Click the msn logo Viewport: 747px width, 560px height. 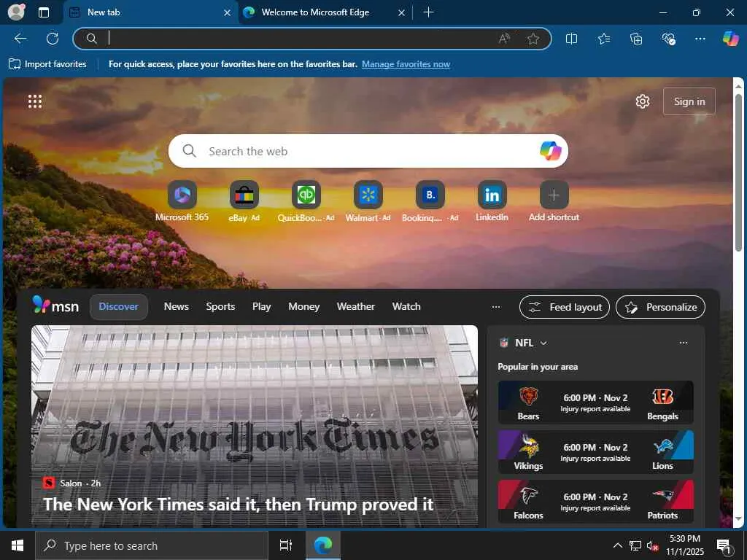click(x=55, y=306)
